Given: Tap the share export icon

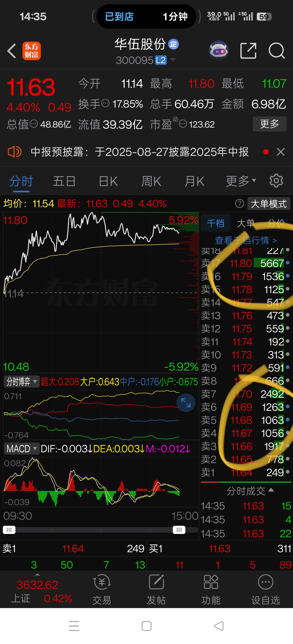Looking at the screenshot, I should coord(248,51).
